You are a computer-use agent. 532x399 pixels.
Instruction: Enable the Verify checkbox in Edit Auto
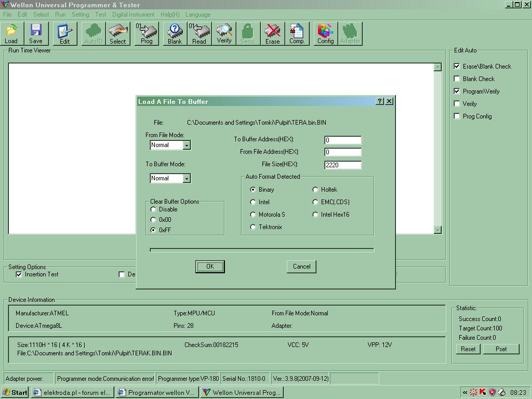[457, 103]
